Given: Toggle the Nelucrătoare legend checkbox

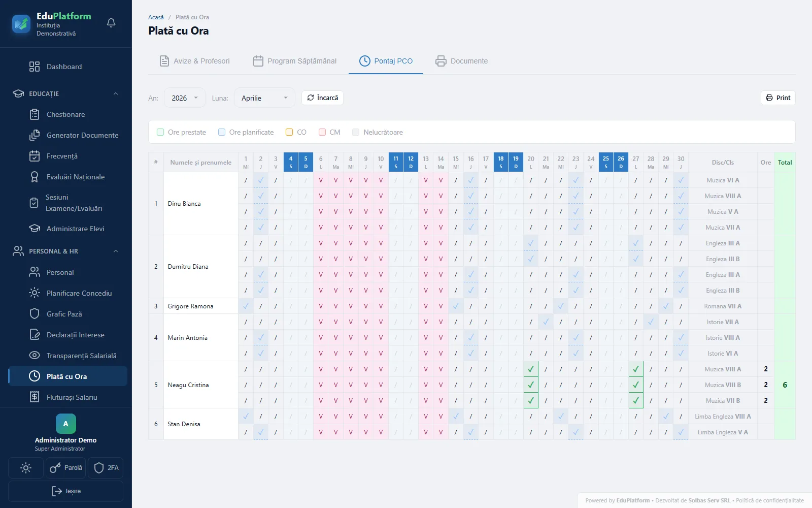Looking at the screenshot, I should click(x=356, y=132).
